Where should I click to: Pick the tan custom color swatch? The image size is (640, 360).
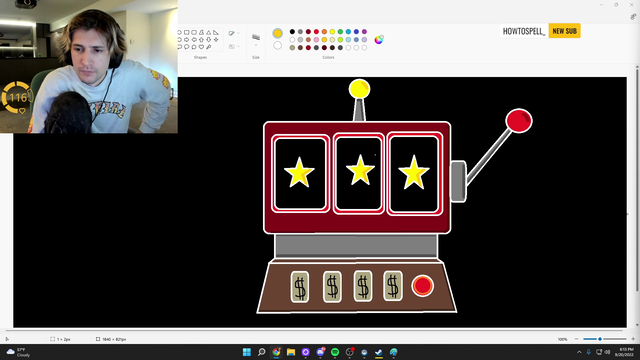[292, 48]
